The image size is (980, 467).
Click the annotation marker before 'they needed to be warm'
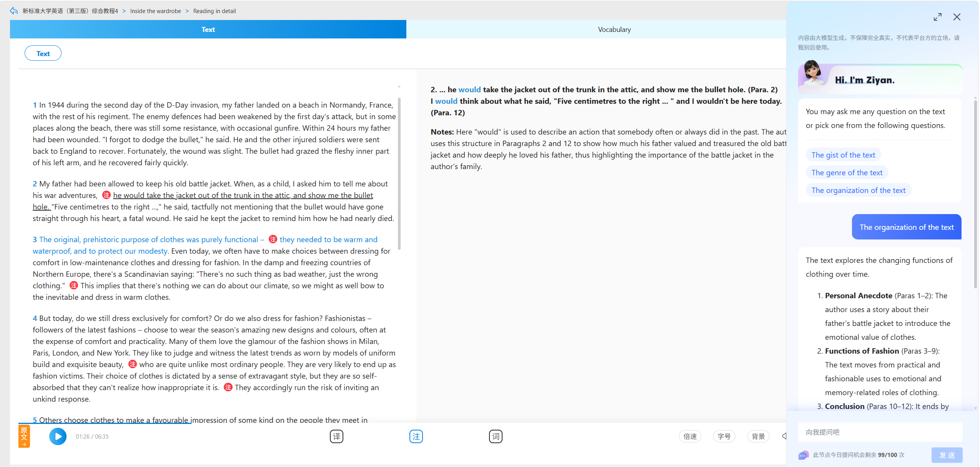[273, 239]
